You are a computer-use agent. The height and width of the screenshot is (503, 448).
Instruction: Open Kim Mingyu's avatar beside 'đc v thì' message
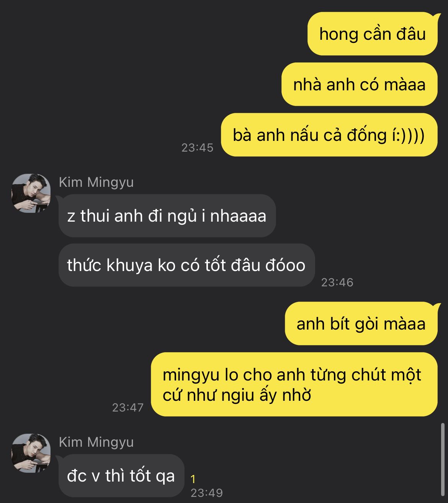point(31,453)
